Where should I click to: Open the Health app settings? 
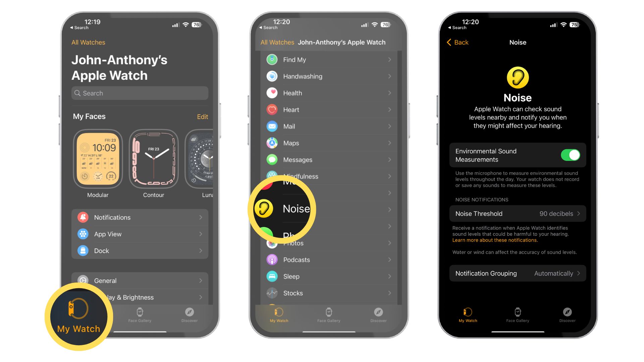(x=328, y=93)
